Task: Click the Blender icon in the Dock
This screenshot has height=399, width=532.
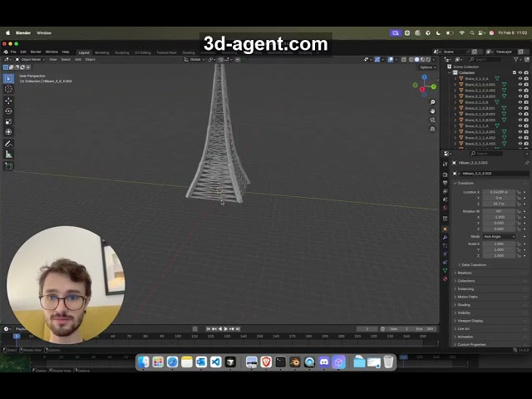Action: 295,362
